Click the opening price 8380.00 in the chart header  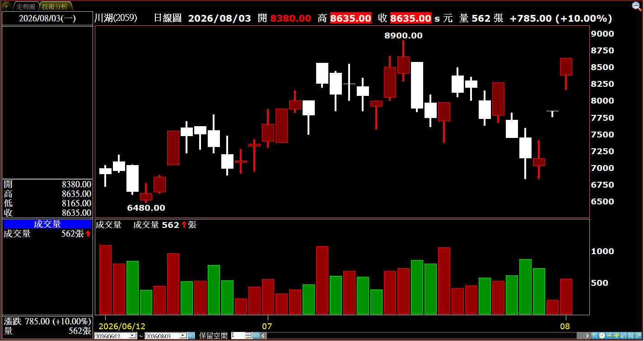click(291, 19)
